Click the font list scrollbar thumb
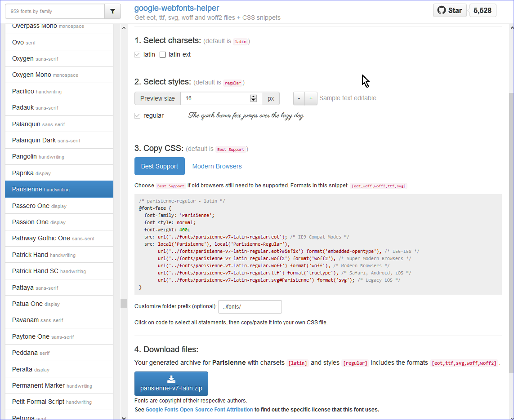 coord(124,303)
